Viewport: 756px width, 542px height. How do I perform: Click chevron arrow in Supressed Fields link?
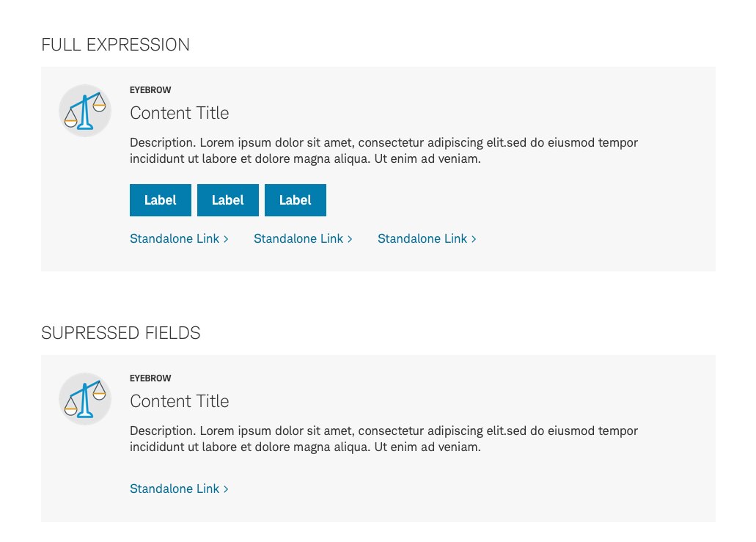pyautogui.click(x=226, y=489)
